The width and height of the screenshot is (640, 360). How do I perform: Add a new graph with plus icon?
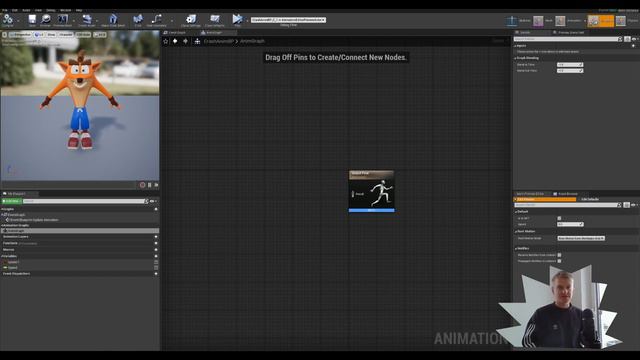point(156,209)
